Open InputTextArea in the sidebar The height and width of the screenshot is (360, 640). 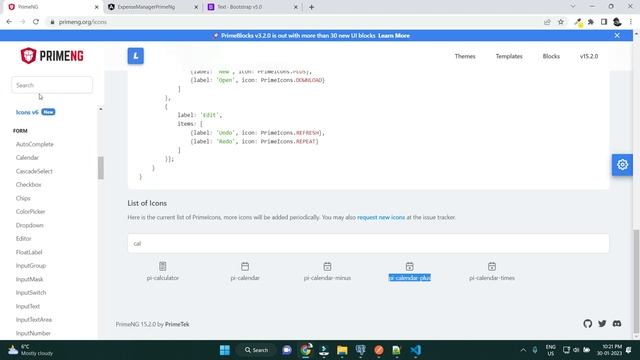[x=34, y=319]
